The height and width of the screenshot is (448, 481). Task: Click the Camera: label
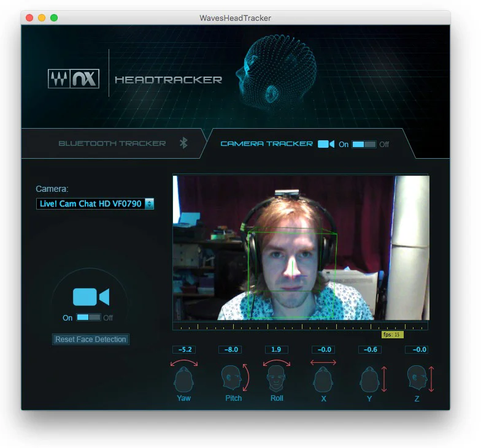(52, 189)
